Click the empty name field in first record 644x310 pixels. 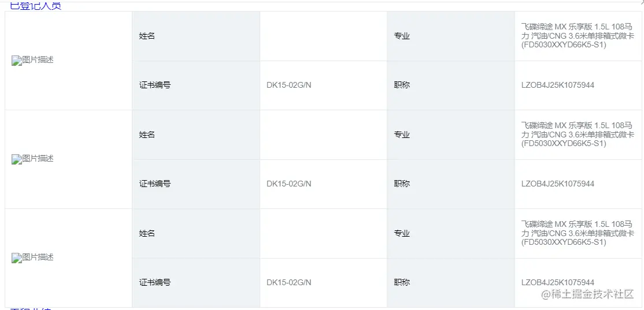(323, 36)
